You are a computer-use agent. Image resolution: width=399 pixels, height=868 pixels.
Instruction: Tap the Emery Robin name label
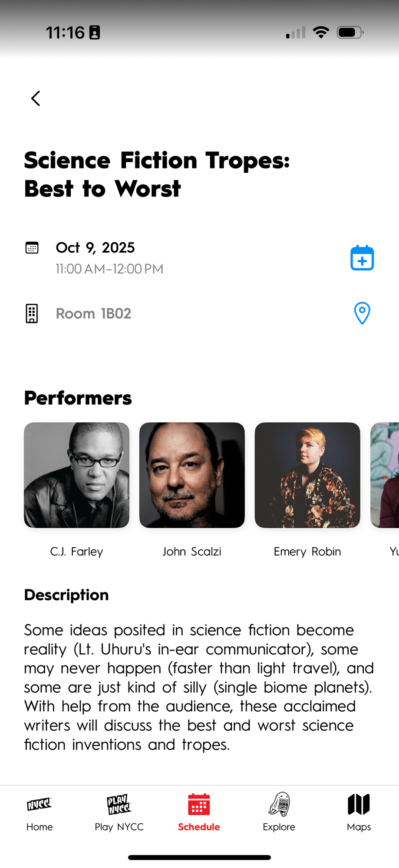307,552
